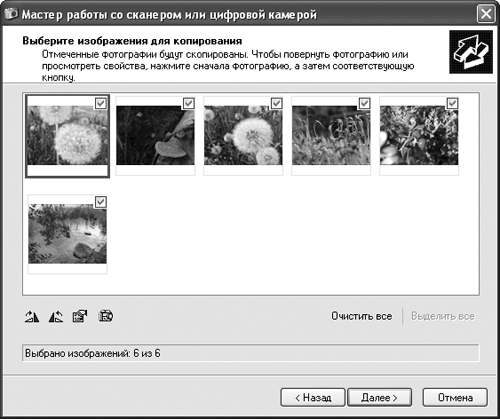The image size is (500, 419).
Task: Select the leafy shrub thumbnail
Action: tap(419, 135)
